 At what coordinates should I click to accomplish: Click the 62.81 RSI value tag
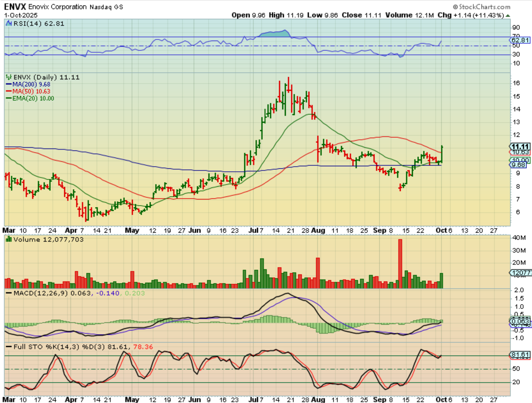click(x=520, y=40)
